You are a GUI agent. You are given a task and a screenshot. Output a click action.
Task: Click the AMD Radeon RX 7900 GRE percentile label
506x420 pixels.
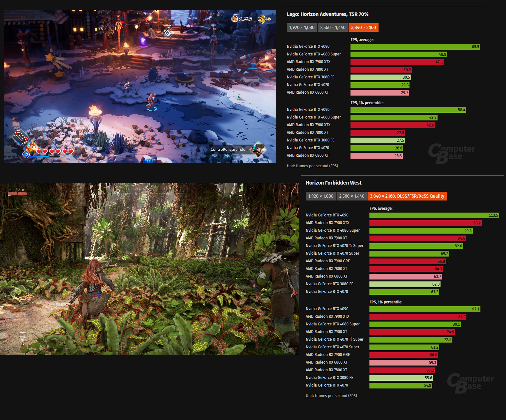[328, 355]
